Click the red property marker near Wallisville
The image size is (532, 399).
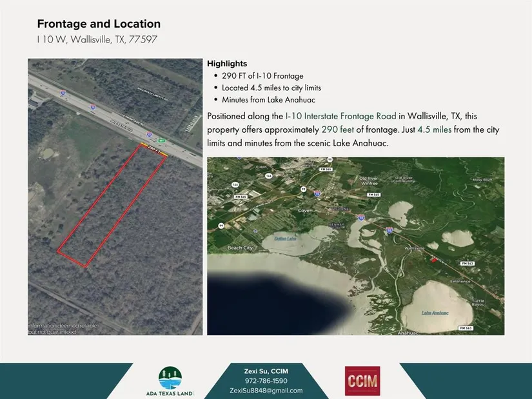coord(433,259)
